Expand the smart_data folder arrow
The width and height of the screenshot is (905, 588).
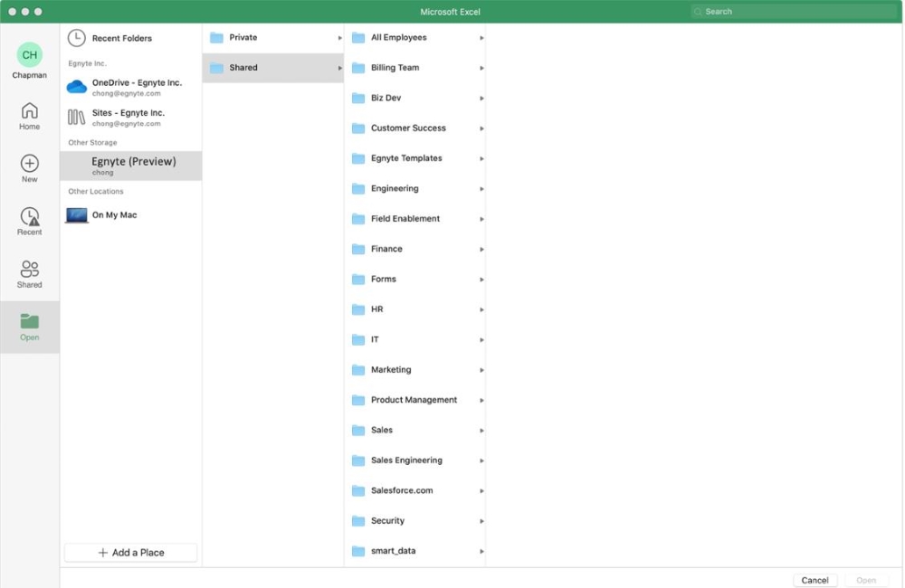click(x=481, y=551)
